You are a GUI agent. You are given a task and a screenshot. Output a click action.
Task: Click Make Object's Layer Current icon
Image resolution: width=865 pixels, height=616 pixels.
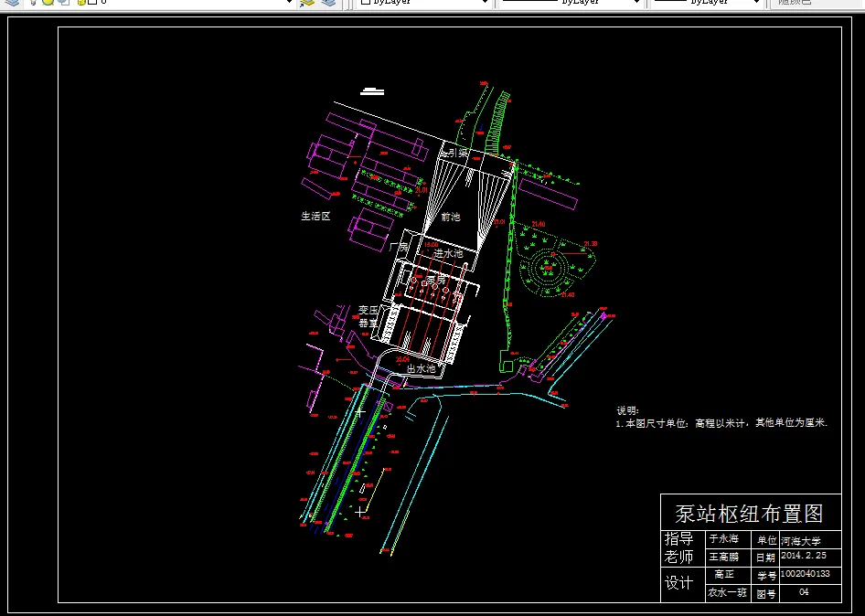point(307,2)
